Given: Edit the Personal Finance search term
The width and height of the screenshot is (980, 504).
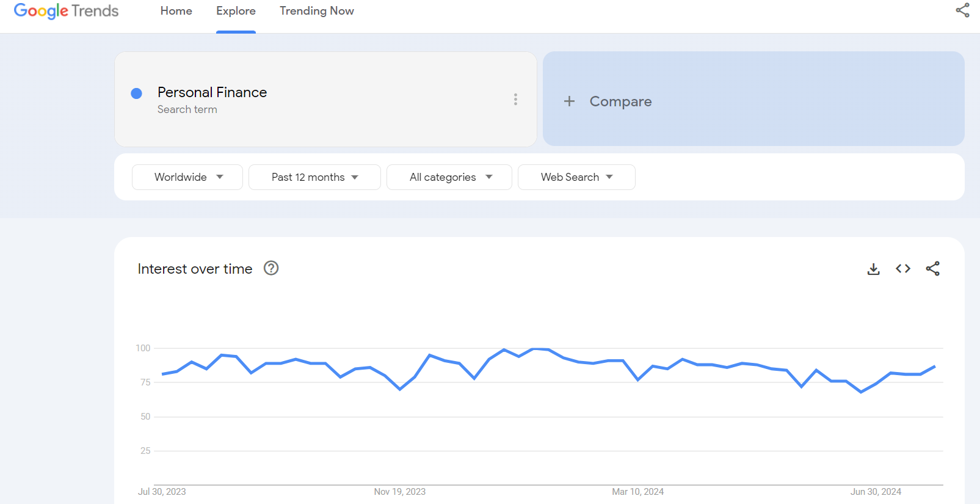Looking at the screenshot, I should pos(212,92).
